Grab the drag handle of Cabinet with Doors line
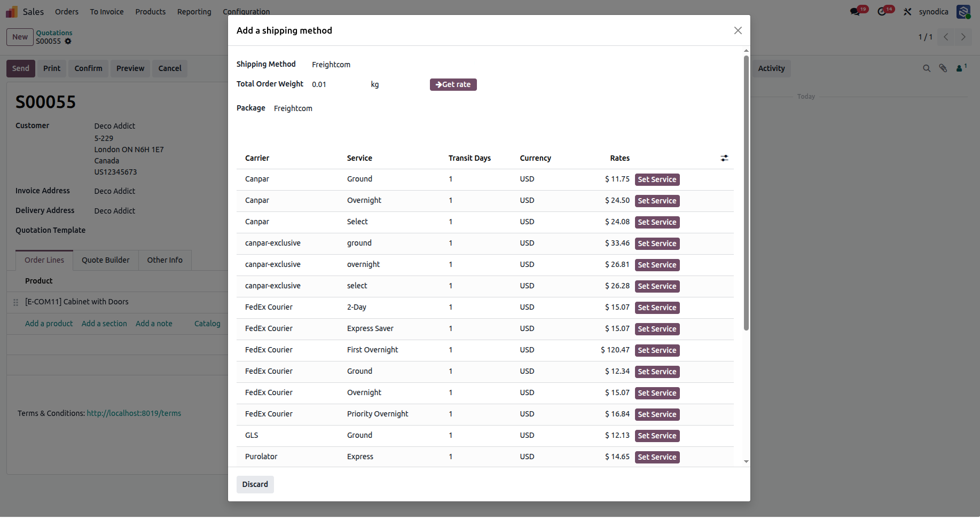 point(15,302)
